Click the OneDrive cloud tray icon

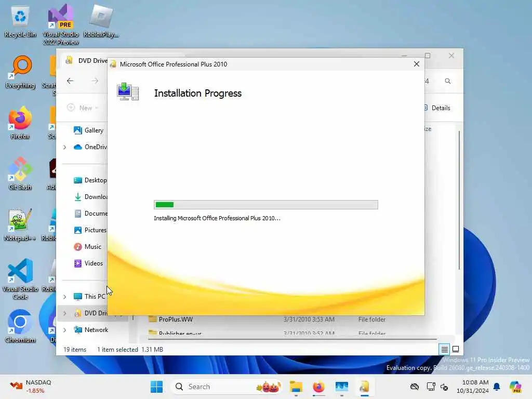[414, 387]
